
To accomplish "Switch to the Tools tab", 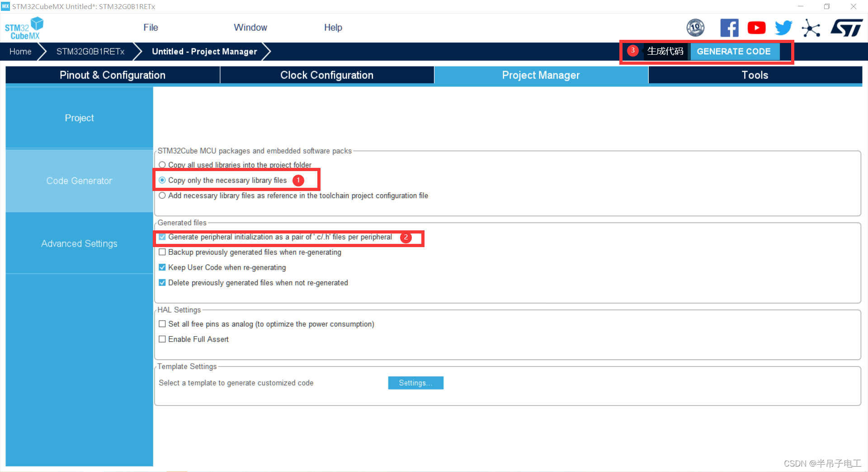I will (x=755, y=75).
